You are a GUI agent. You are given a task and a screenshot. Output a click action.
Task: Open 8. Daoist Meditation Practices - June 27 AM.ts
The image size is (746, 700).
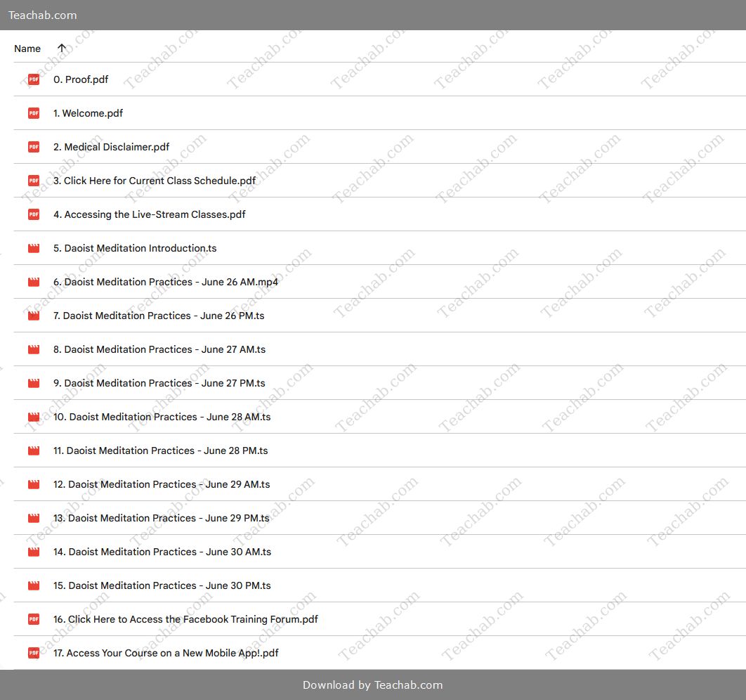(159, 350)
